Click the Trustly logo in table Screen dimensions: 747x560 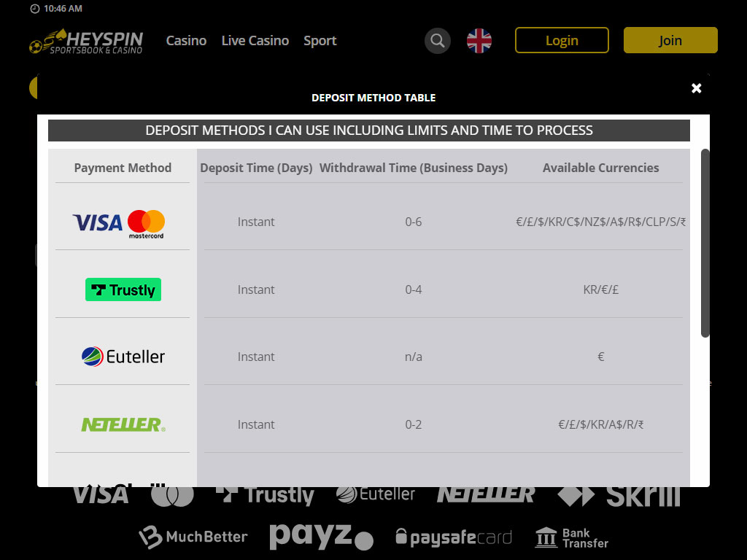tap(123, 289)
